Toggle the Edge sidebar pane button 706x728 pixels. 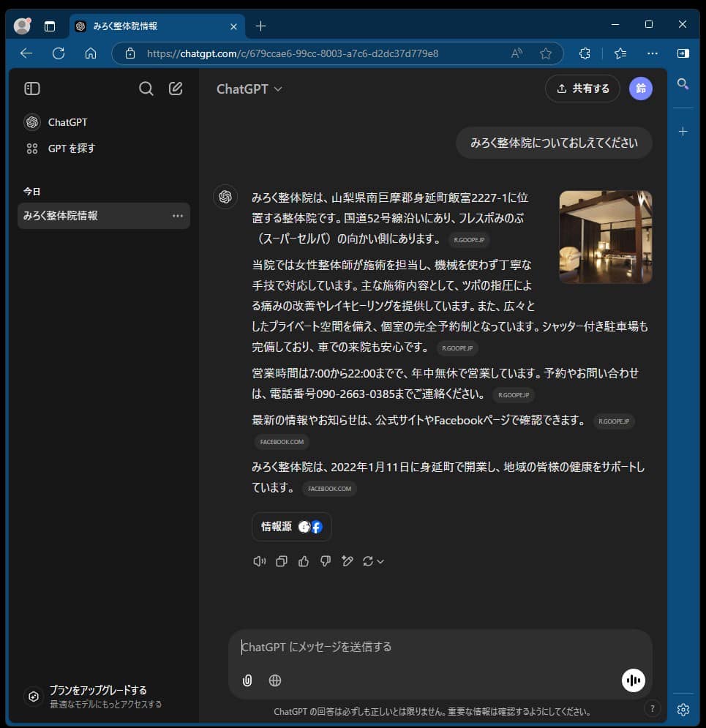[x=683, y=53]
